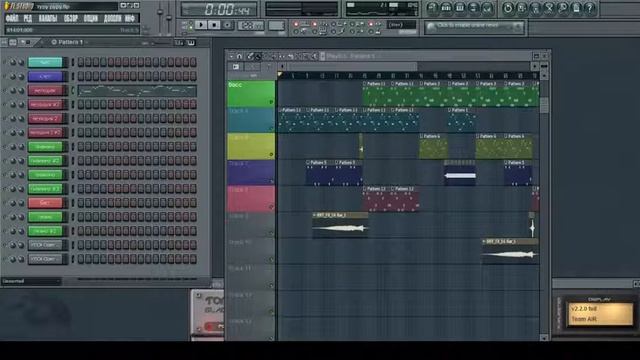Select the paint brush tool in playlist
This screenshot has width=640, height=360.
258,56
